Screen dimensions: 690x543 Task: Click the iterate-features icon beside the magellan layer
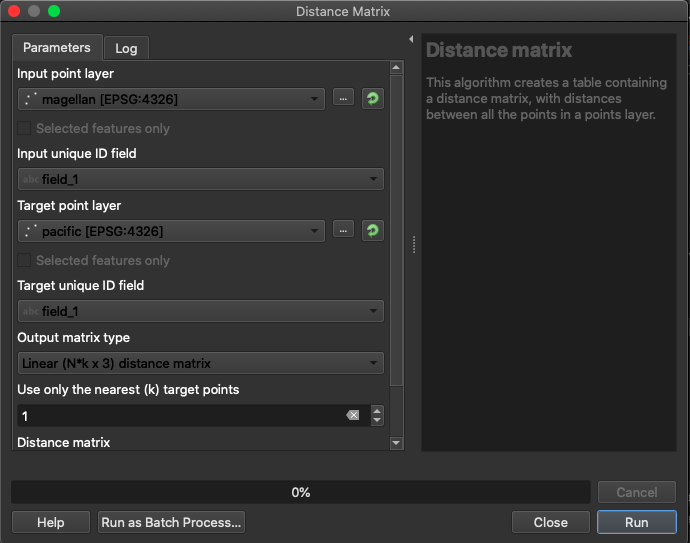[372, 99]
